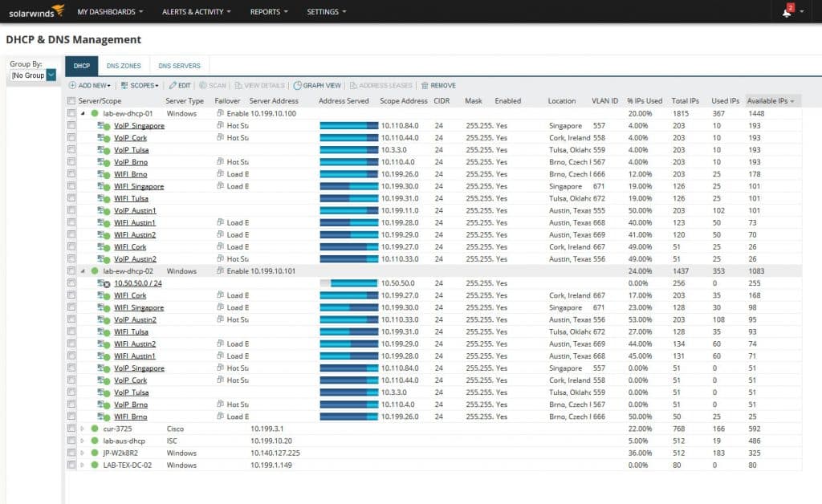The image size is (822, 504).
Task: Check the checkbox for WIFI Tulsa row
Action: [72, 198]
